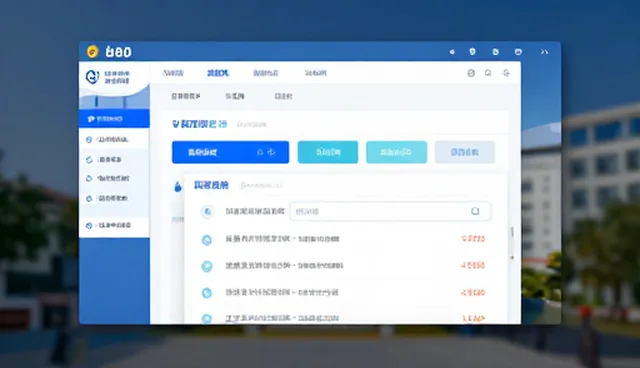Open fourth sidebar entry below the highlighted one
This screenshot has width=640, height=368.
coord(114,198)
